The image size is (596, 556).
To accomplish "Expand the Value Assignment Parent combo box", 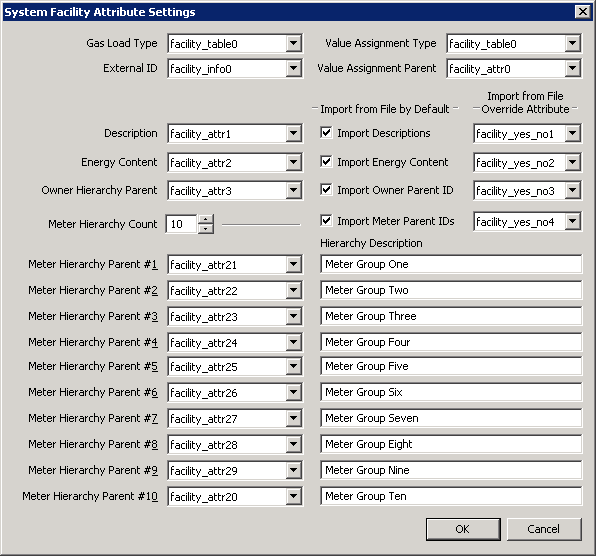I will (572, 68).
